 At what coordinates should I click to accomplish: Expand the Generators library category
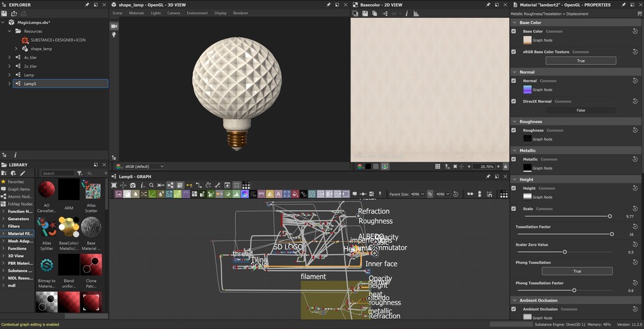3,219
